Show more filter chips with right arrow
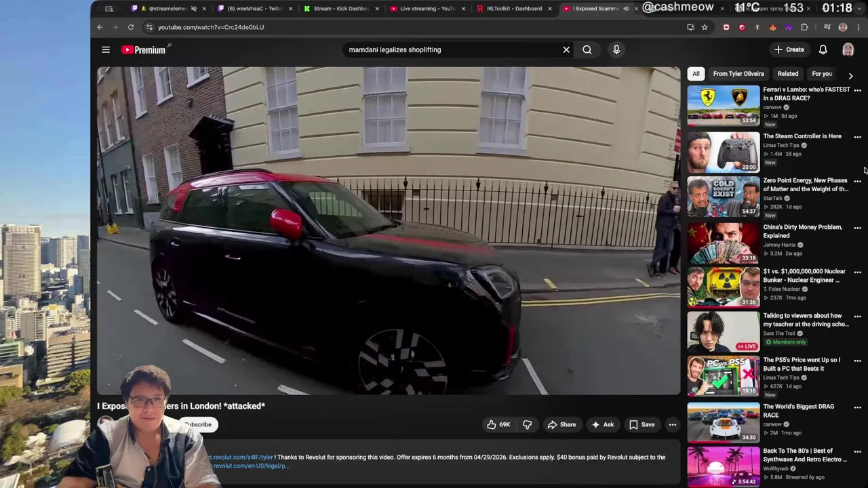This screenshot has height=488, width=868. pos(850,76)
